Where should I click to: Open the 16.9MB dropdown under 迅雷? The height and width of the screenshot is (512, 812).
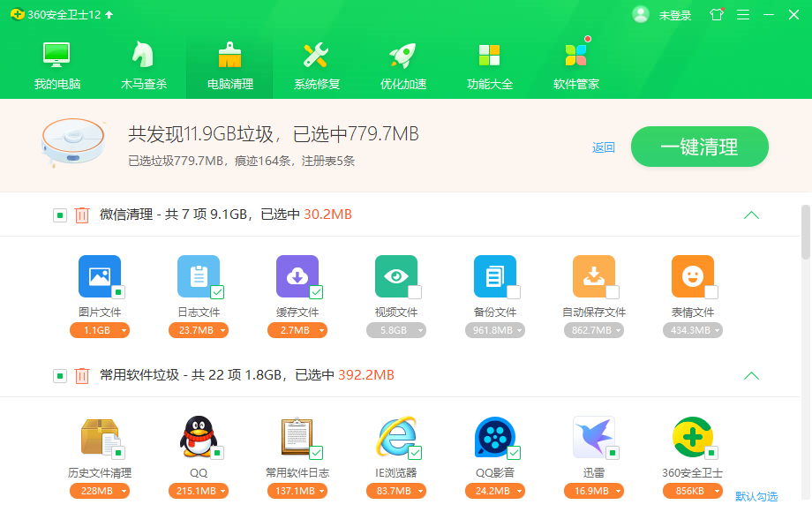click(x=594, y=491)
